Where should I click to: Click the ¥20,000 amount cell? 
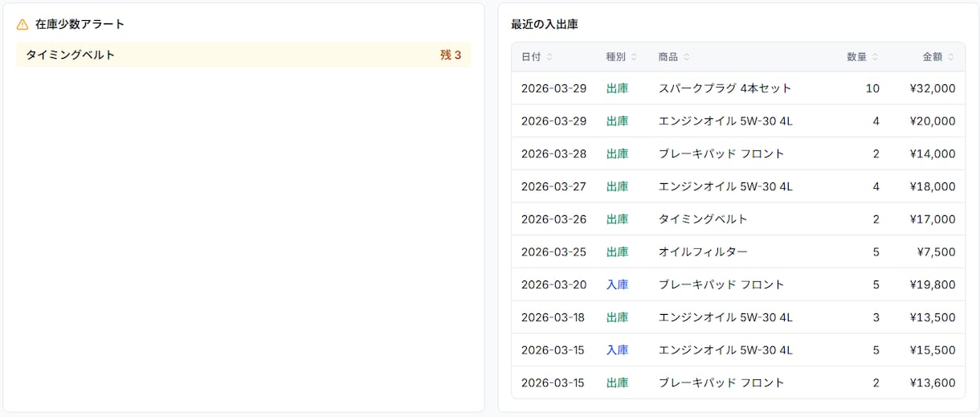click(933, 121)
